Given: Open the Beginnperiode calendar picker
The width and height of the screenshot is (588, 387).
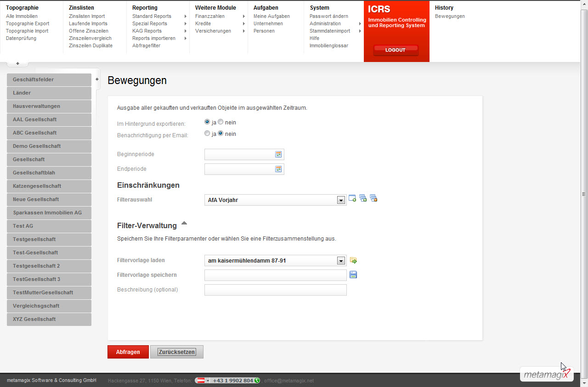Looking at the screenshot, I should [278, 154].
